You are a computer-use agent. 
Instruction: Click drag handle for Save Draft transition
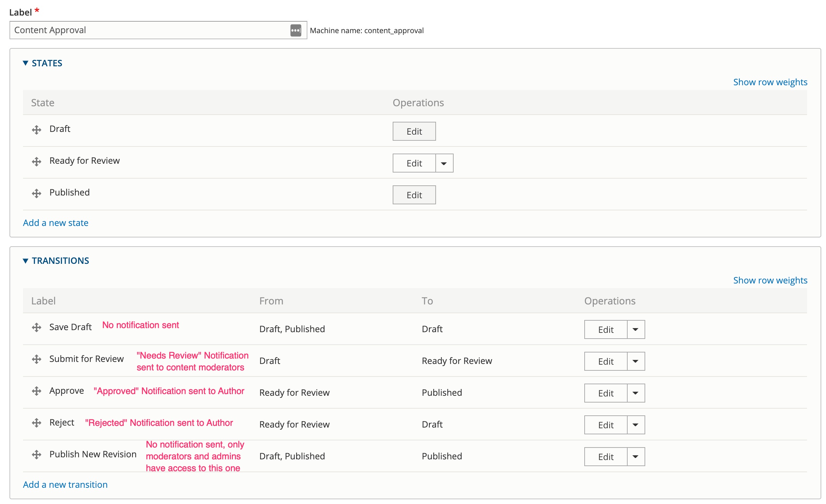click(37, 327)
